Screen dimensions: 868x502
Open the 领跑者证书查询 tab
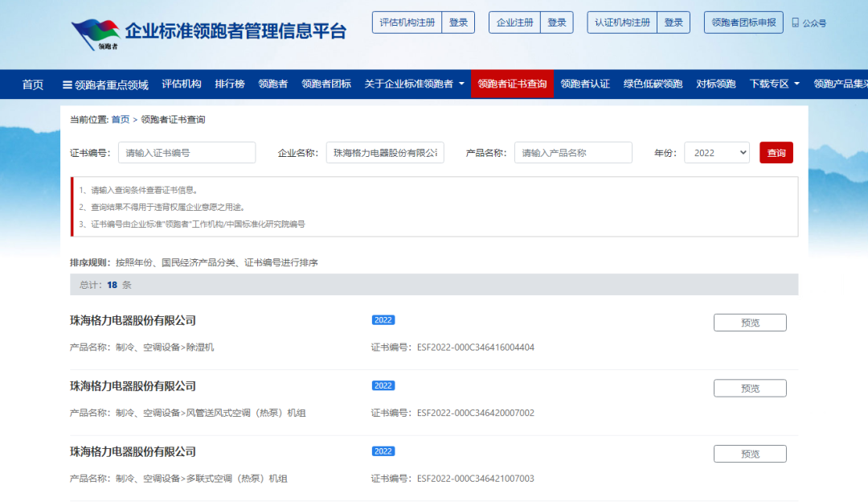pyautogui.click(x=512, y=84)
